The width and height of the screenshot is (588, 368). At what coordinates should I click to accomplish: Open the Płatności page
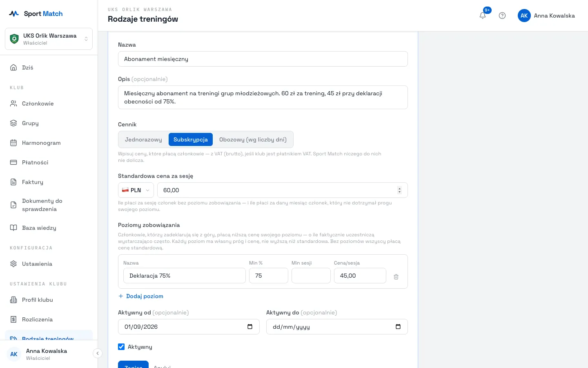(49, 162)
